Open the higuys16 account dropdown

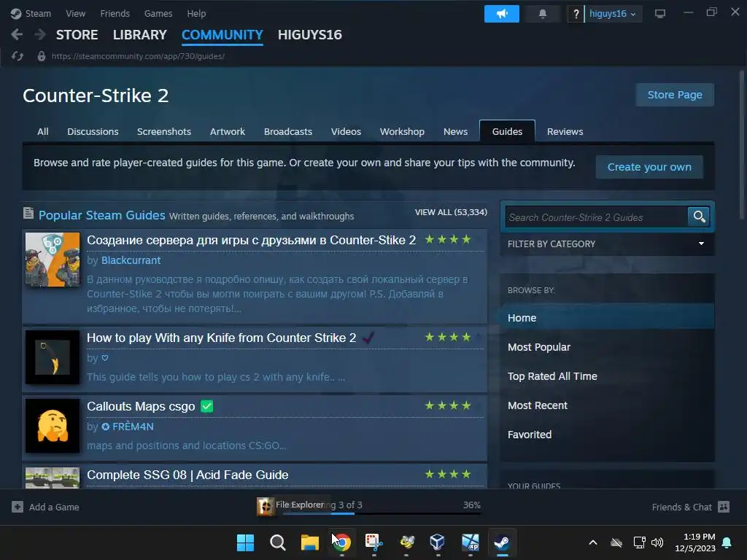(x=613, y=14)
